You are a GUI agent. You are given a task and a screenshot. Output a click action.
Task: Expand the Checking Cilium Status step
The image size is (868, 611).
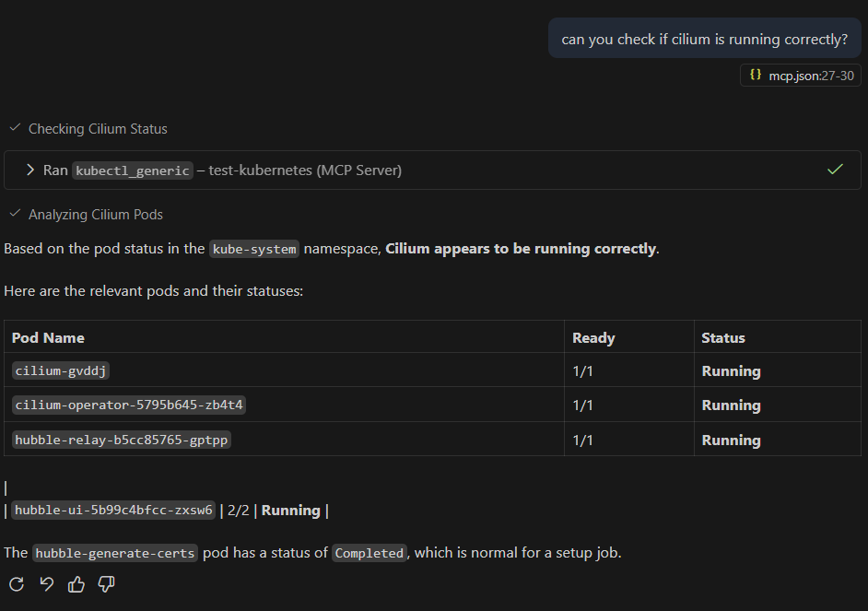tap(98, 129)
